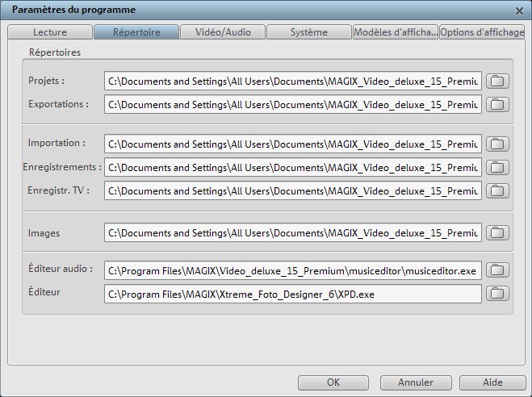Screen dimensions: 532x397
Task: Open the Vidéo/Audio tab
Action: coord(223,31)
